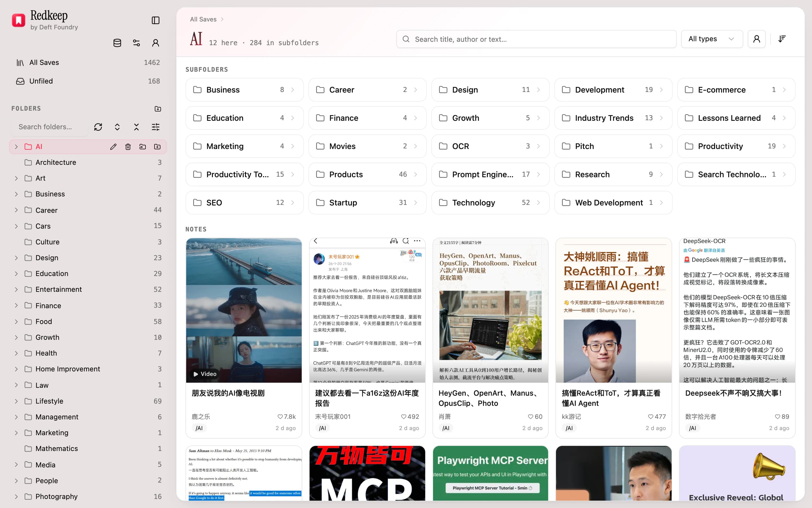The width and height of the screenshot is (812, 508).
Task: Expand the Photography folder
Action: pyautogui.click(x=16, y=497)
